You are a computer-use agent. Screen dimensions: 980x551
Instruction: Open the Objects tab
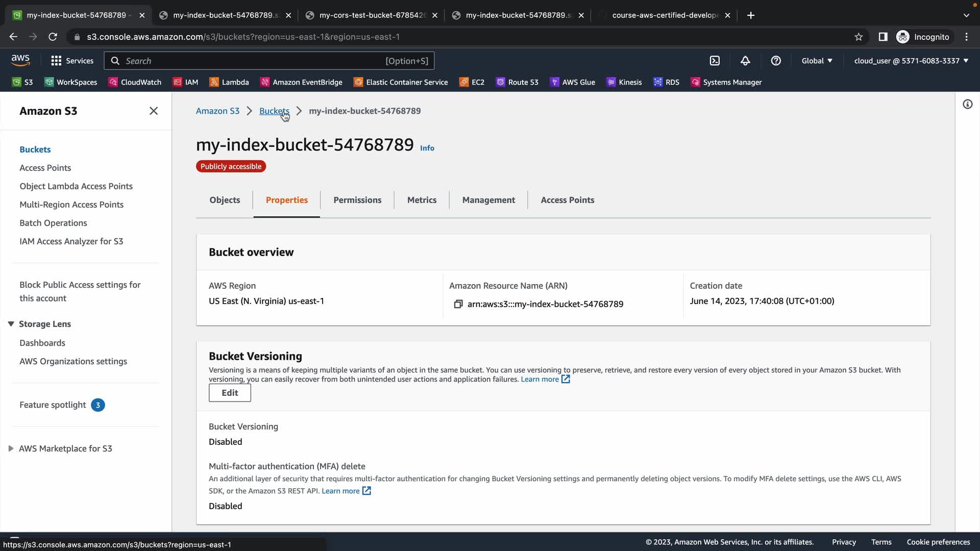point(225,200)
